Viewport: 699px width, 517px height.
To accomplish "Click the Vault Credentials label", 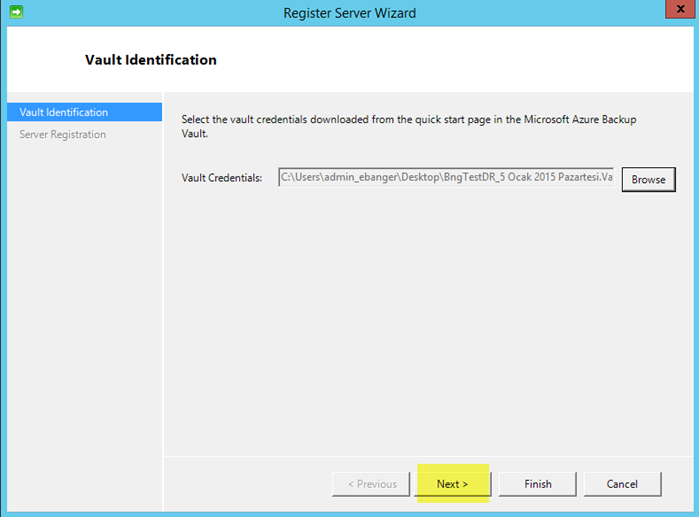I will 222,178.
